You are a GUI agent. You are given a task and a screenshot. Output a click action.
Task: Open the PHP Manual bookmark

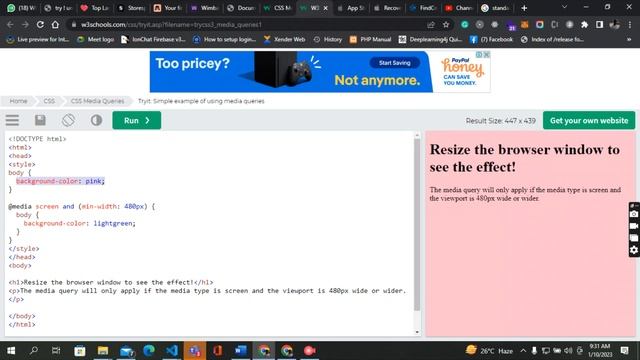[371, 40]
